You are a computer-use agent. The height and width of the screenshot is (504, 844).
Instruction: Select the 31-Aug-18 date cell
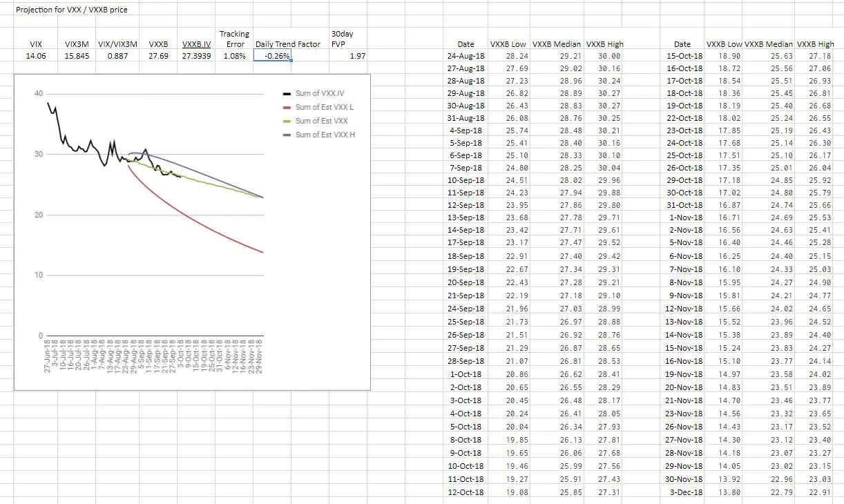click(x=466, y=119)
